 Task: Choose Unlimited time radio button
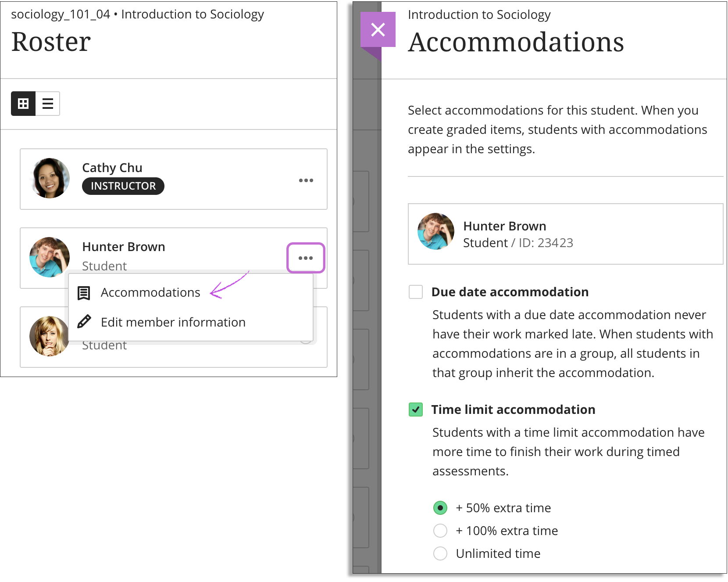(x=440, y=553)
